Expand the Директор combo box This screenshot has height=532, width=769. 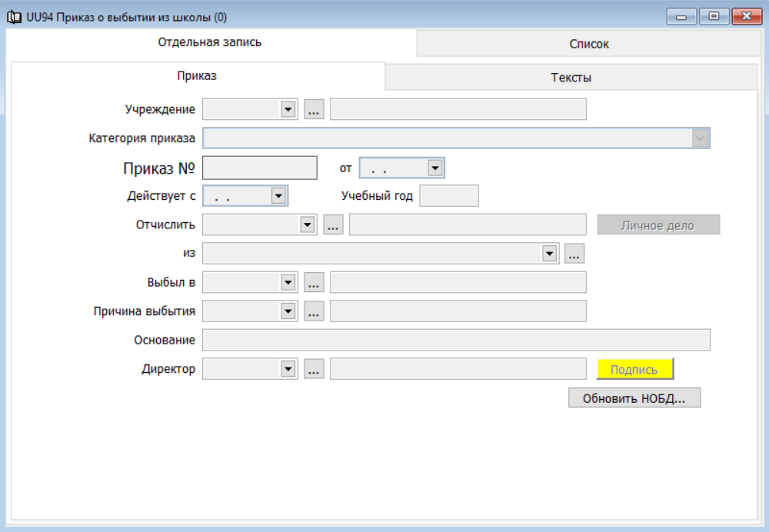tap(288, 369)
